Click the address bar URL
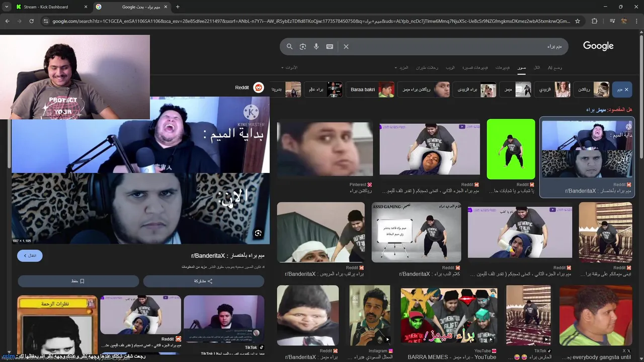 coord(311,21)
